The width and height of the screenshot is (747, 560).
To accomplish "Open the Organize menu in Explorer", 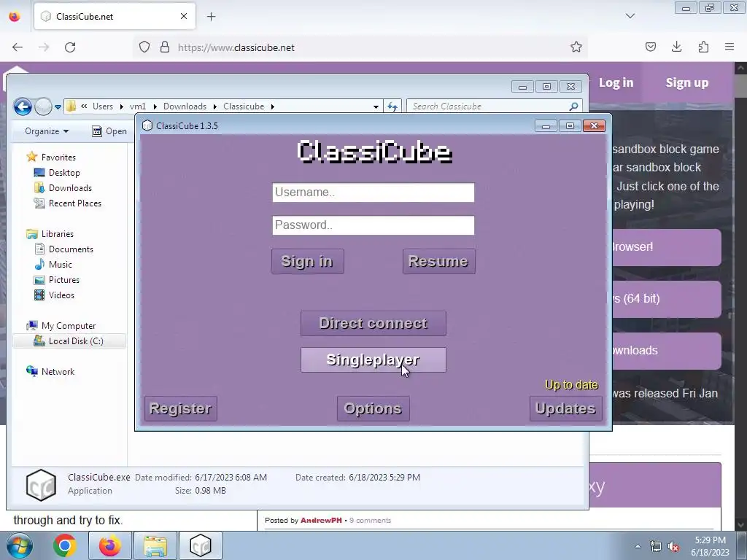I will [x=47, y=131].
